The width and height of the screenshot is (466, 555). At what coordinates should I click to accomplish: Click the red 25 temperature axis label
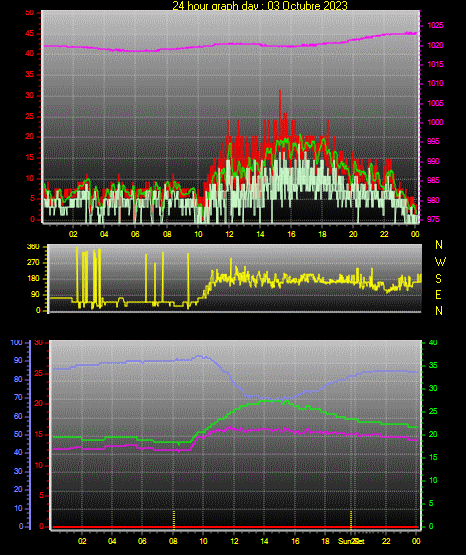39,373
